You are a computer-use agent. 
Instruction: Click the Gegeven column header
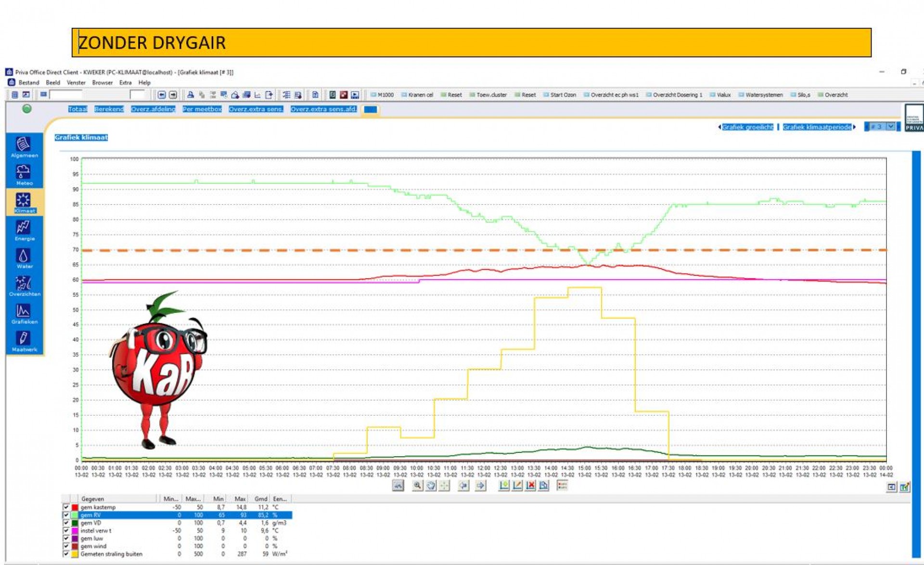[x=117, y=499]
